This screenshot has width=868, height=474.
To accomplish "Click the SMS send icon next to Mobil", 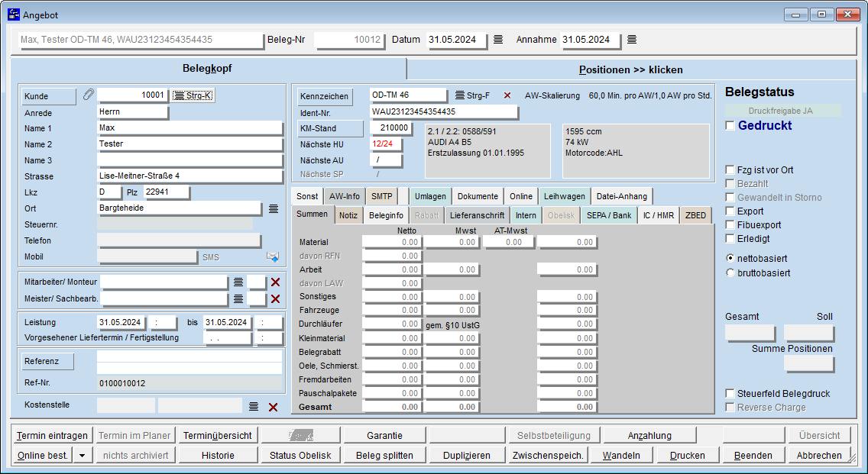I will click(272, 256).
